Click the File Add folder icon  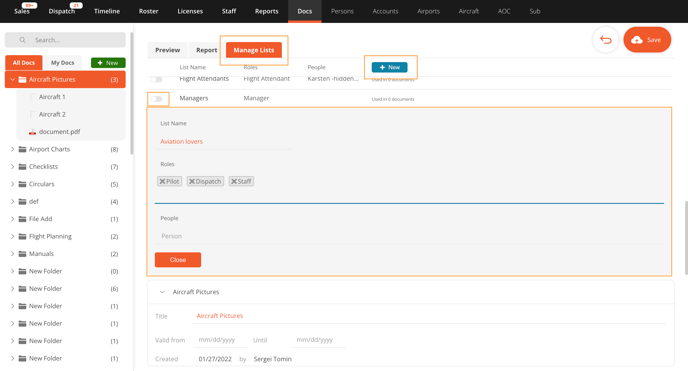coord(22,219)
